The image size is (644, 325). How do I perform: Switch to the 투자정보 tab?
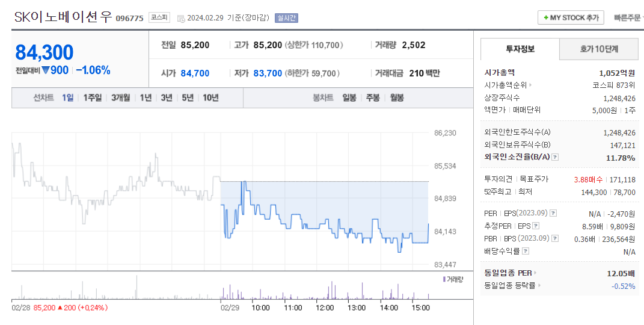tap(520, 49)
